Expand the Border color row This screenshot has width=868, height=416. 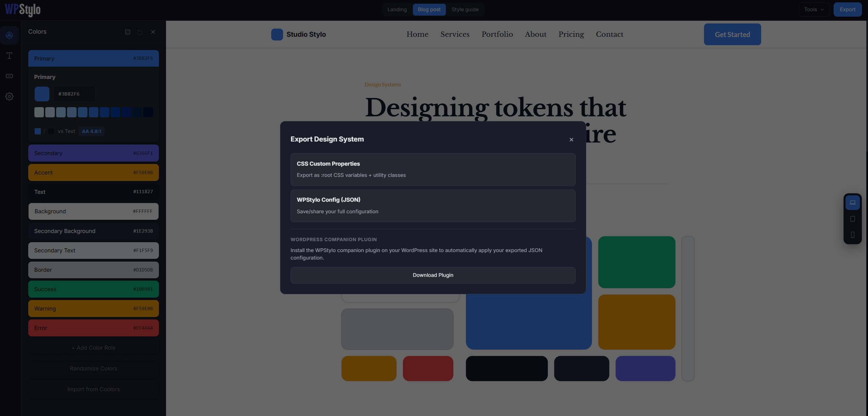tap(94, 270)
